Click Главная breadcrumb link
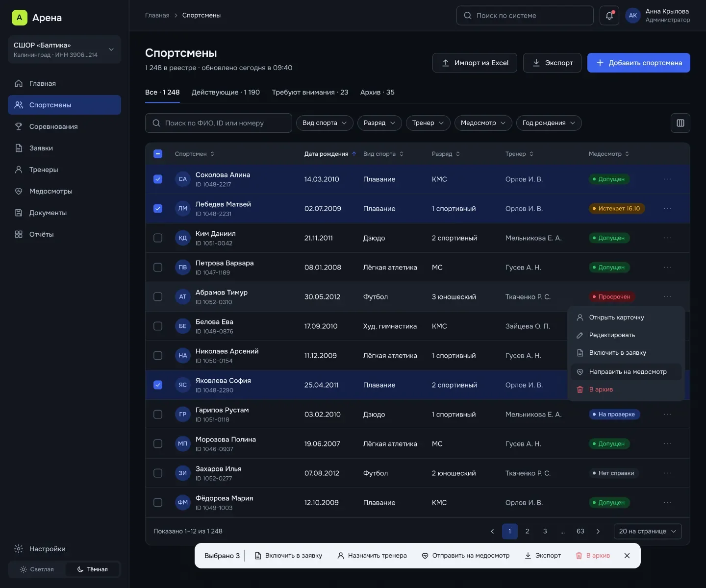706x588 pixels. click(x=157, y=15)
